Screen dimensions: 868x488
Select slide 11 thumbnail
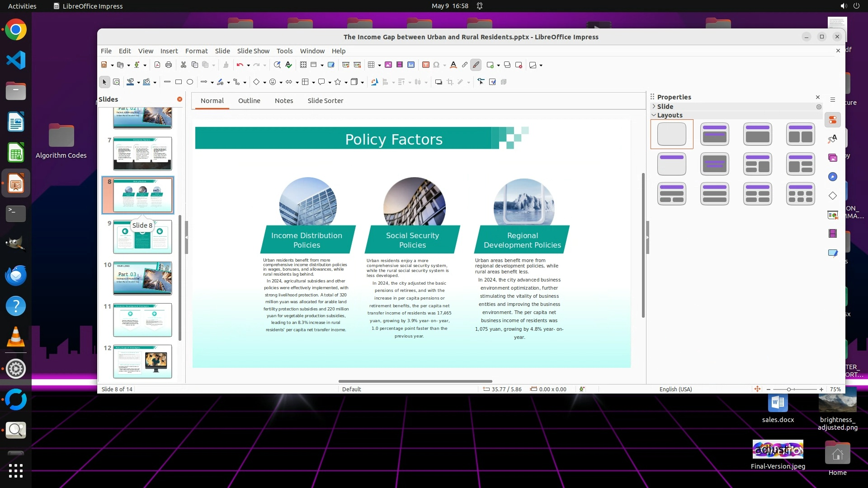tap(142, 320)
